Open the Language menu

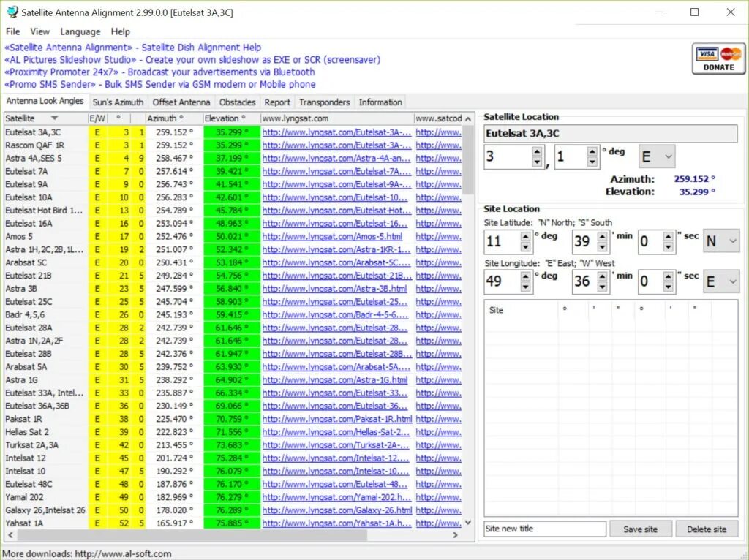coord(80,31)
